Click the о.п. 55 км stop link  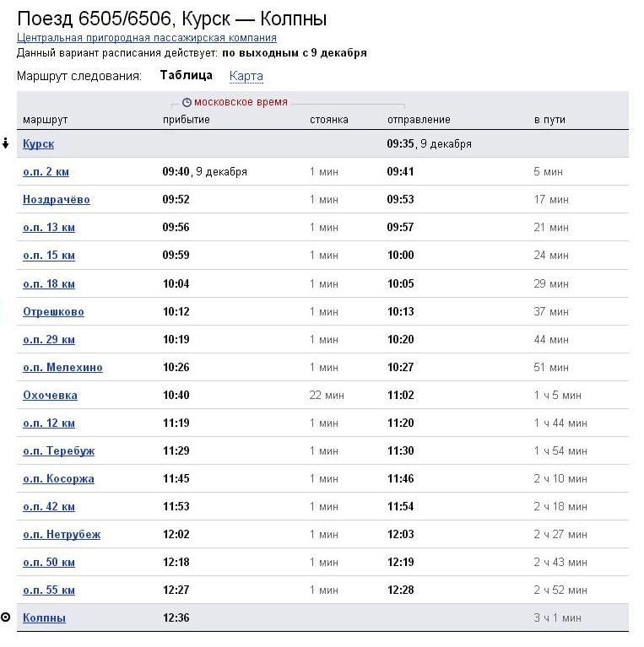(49, 590)
